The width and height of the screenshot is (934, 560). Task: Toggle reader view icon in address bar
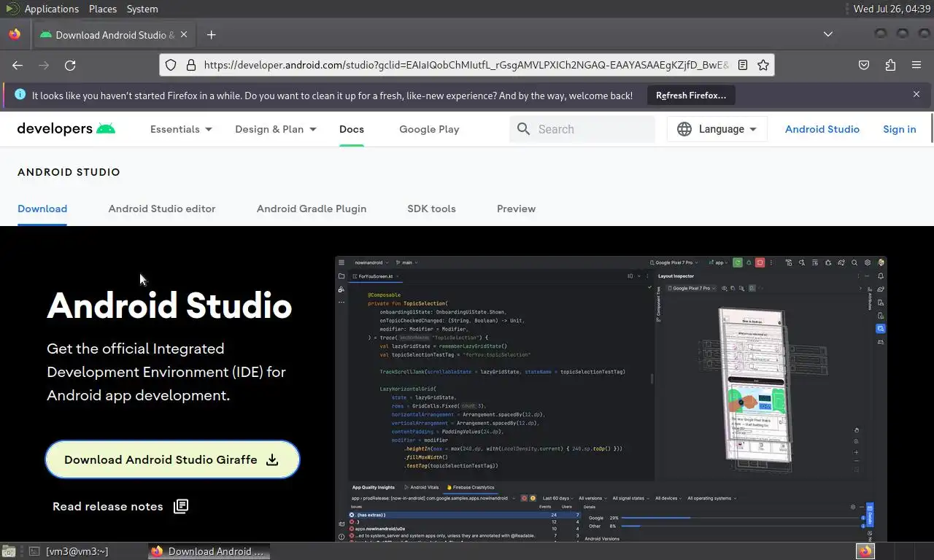tap(743, 65)
